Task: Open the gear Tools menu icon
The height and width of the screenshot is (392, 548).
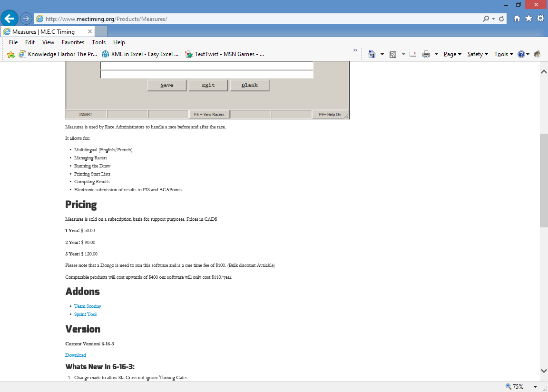Action: point(540,19)
